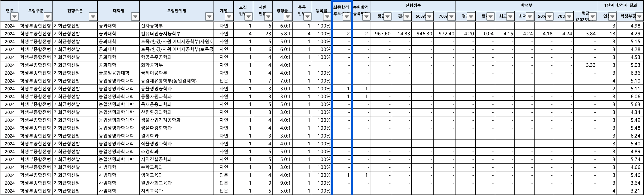Select the 수학교육과 cell
Screen dimensions: 644x195
176,167
